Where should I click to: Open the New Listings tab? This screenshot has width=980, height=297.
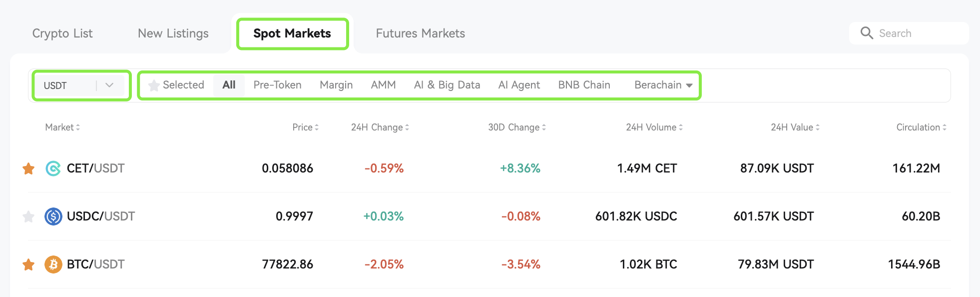173,33
